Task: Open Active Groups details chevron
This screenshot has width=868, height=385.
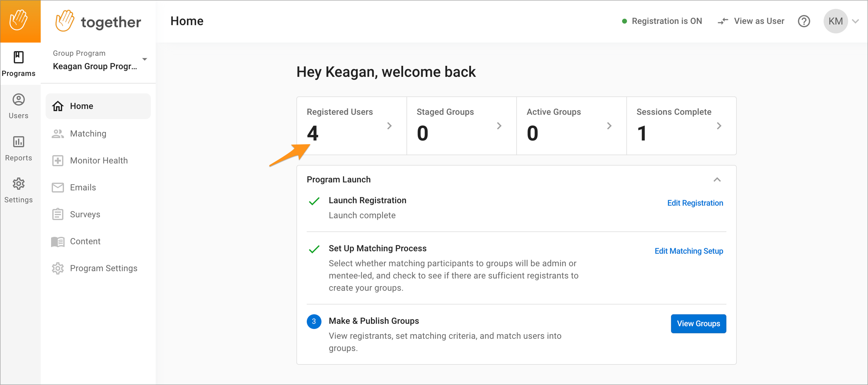Action: (609, 126)
